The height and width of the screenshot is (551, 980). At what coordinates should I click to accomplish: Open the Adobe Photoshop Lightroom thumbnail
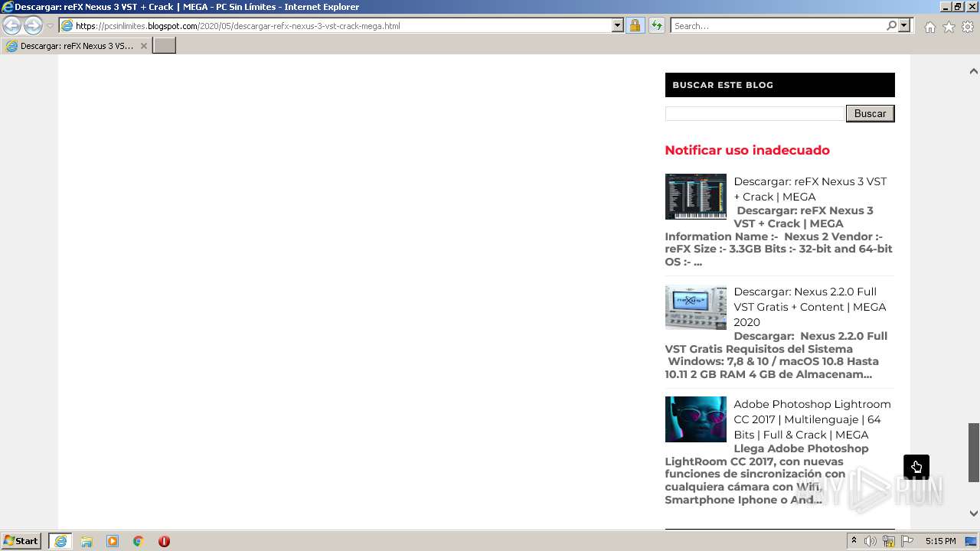695,419
